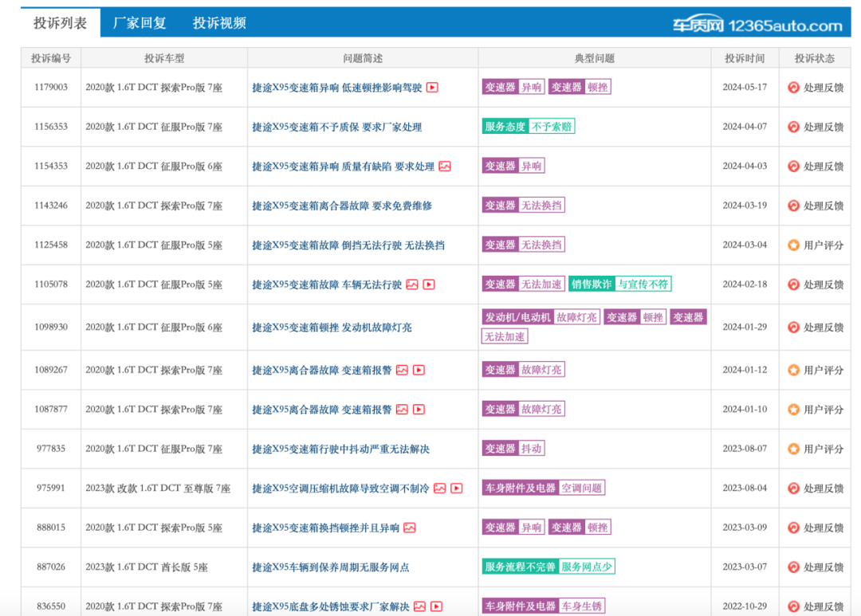Open complaint 捷途X95车辆到保养周期无服务网点

pos(331,567)
